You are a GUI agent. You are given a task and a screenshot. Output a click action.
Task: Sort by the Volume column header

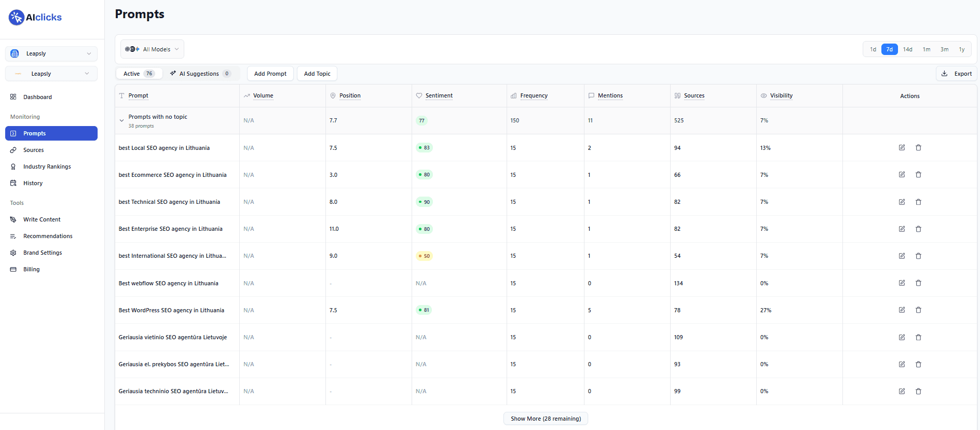point(263,95)
